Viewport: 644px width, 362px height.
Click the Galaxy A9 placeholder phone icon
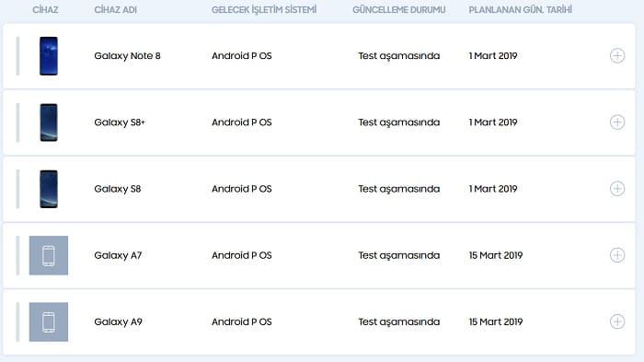(49, 322)
